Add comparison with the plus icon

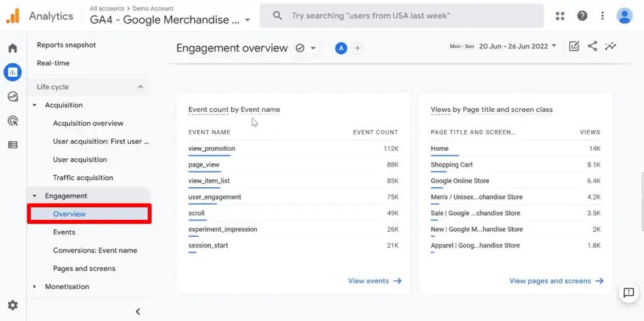(x=358, y=48)
